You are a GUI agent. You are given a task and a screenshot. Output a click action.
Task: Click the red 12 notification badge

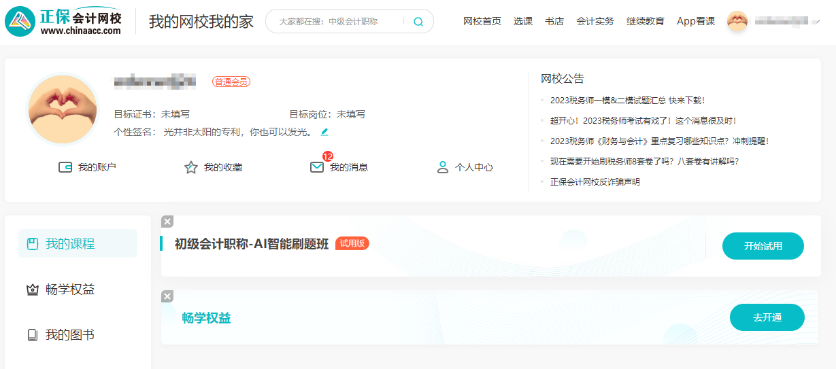pos(328,156)
